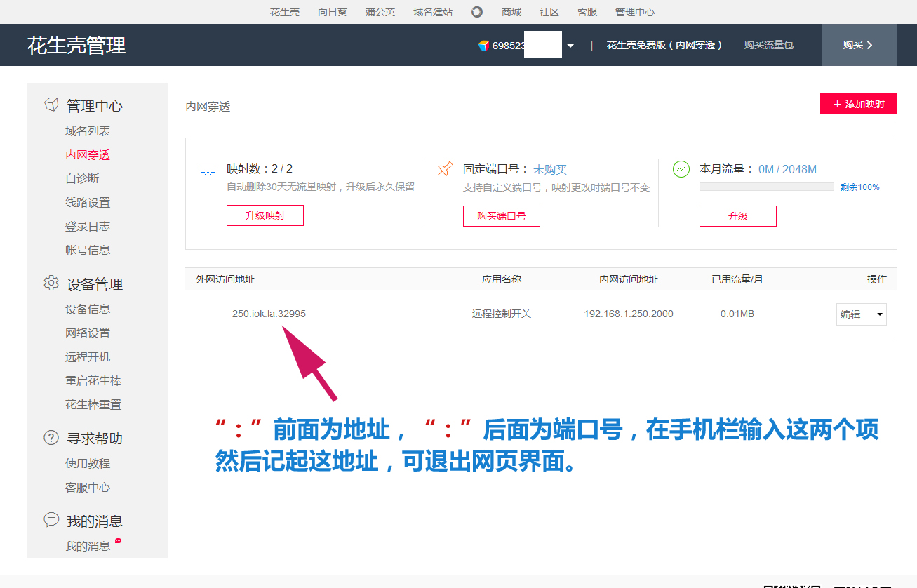The width and height of the screenshot is (917, 588).
Task: Open 远程开机 in sidebar
Action: point(88,356)
